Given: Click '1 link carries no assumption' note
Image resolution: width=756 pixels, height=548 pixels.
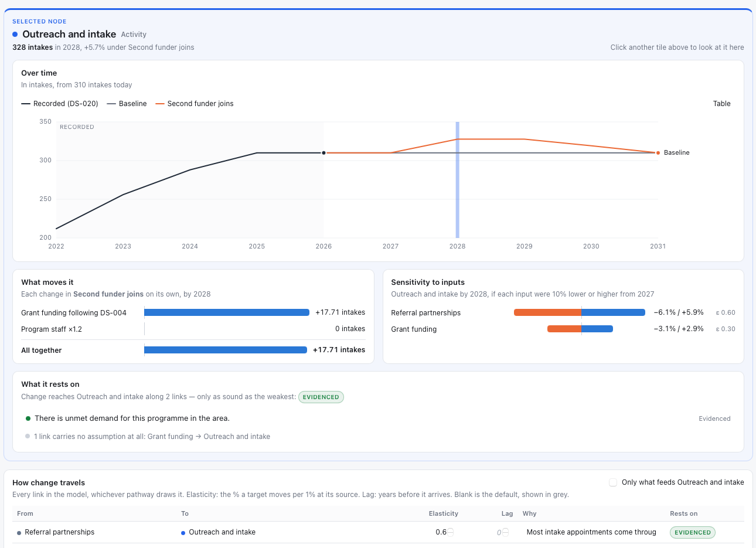Looking at the screenshot, I should 152,437.
